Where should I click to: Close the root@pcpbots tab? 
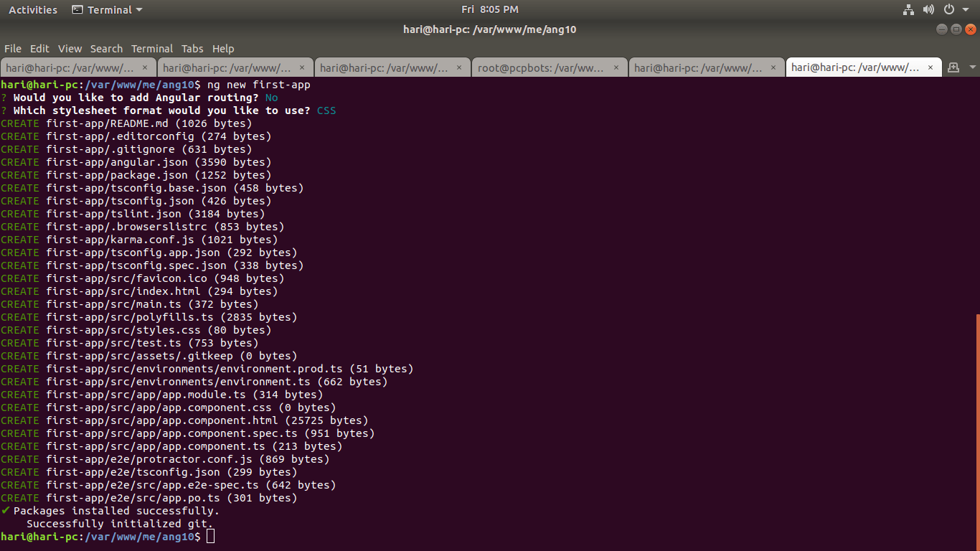(x=616, y=67)
